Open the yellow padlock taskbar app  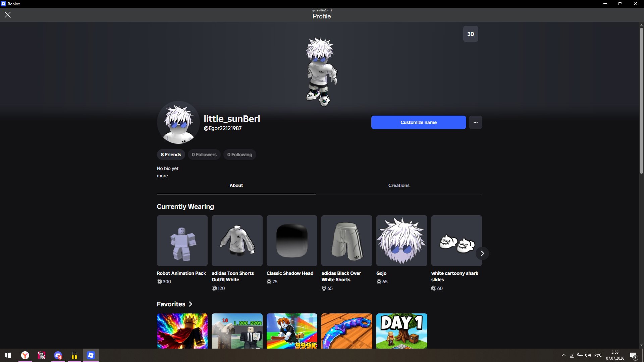(x=74, y=355)
